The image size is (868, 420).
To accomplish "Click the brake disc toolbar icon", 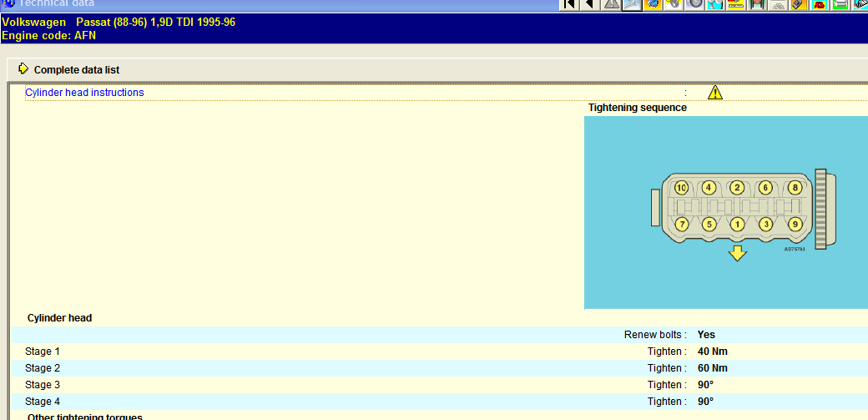I will pos(694,4).
